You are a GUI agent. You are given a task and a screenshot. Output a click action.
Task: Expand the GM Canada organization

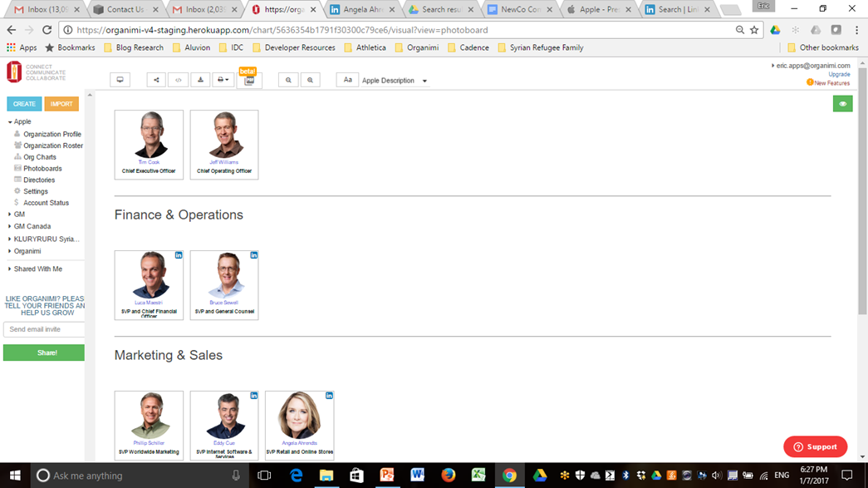coord(10,227)
